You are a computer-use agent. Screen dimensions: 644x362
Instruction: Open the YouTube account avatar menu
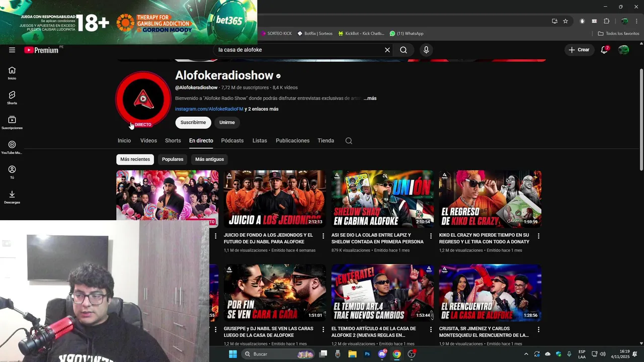[624, 50]
